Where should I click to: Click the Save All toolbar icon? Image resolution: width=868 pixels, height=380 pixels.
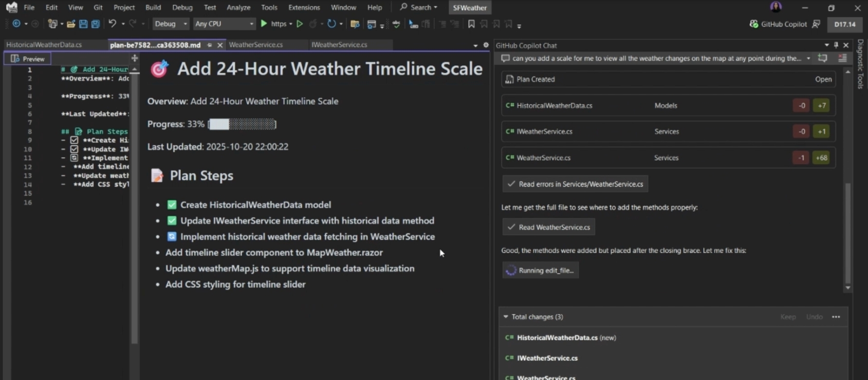[x=95, y=24]
